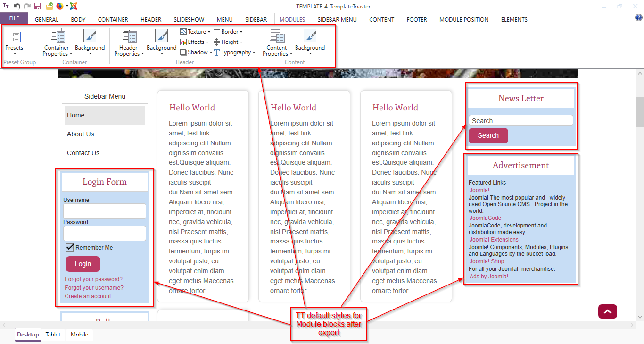Open Container Properties in the ribbon
Image resolution: width=644 pixels, height=344 pixels.
(58, 42)
